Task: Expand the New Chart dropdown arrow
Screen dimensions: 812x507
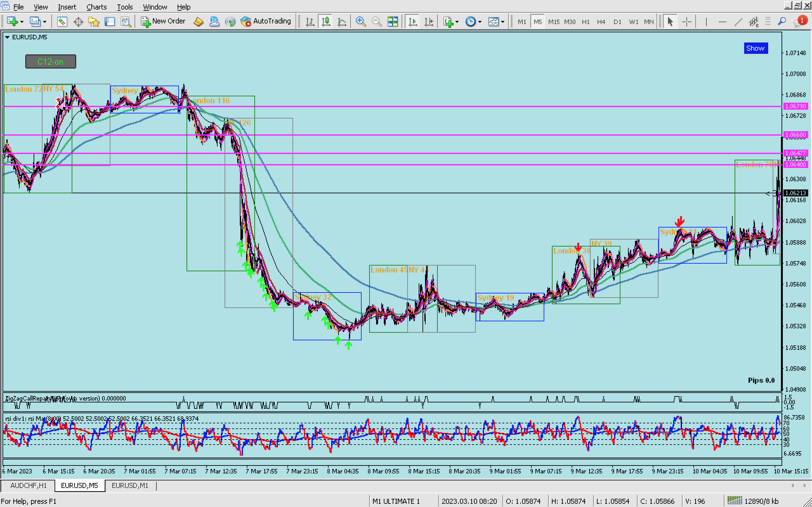Action: [x=22, y=22]
